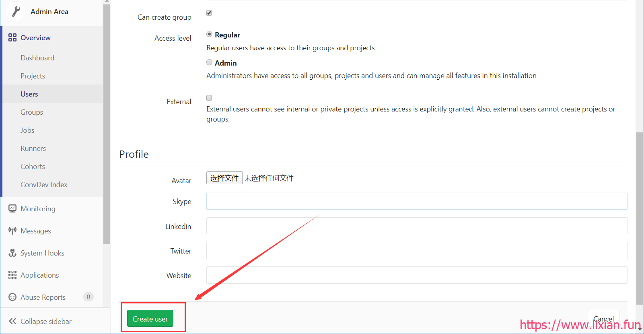Enable the External user checkbox
644x334 pixels.
pyautogui.click(x=209, y=98)
